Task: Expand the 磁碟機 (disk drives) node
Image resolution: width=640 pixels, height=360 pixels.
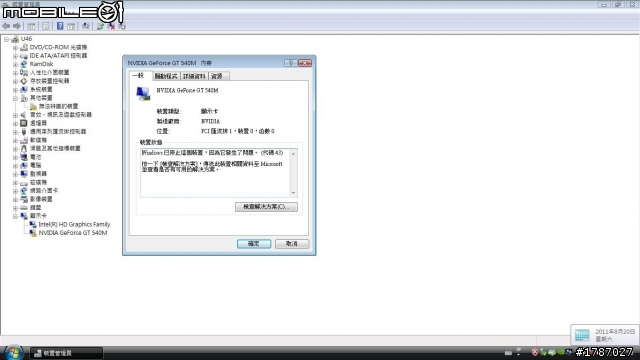Action: click(15, 183)
